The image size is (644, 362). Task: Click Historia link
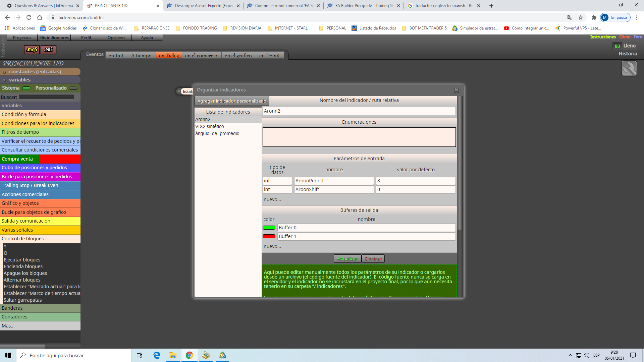pyautogui.click(x=628, y=54)
